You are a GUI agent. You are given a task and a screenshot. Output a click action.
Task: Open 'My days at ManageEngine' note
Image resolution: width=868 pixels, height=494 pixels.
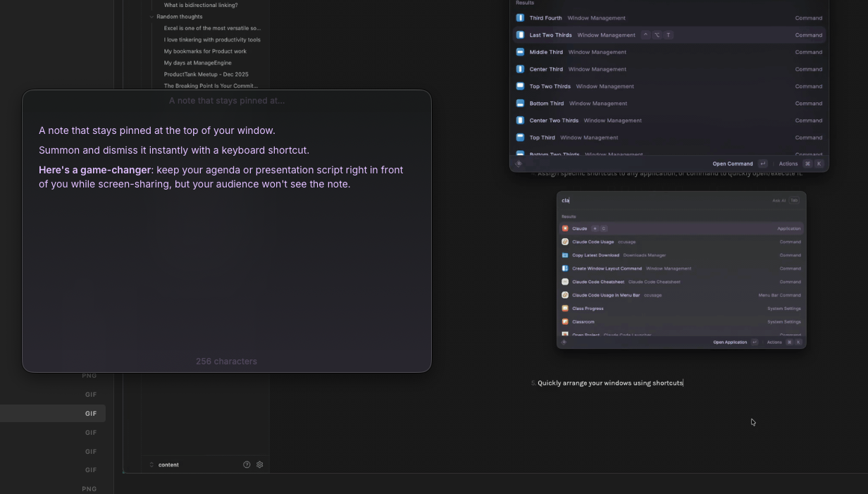click(197, 63)
